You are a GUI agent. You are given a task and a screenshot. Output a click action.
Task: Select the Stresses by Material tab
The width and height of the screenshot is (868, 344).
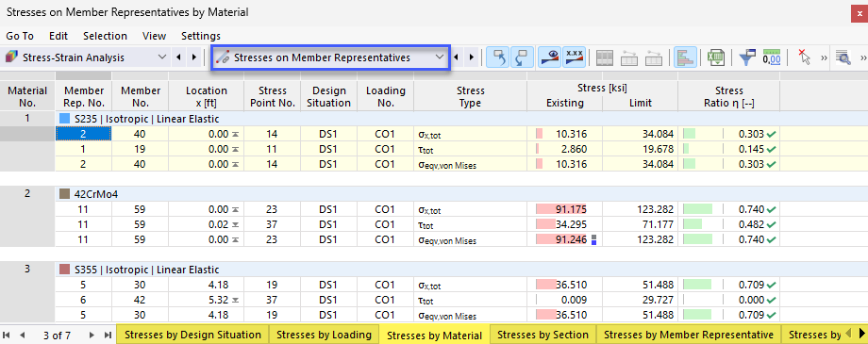point(435,336)
